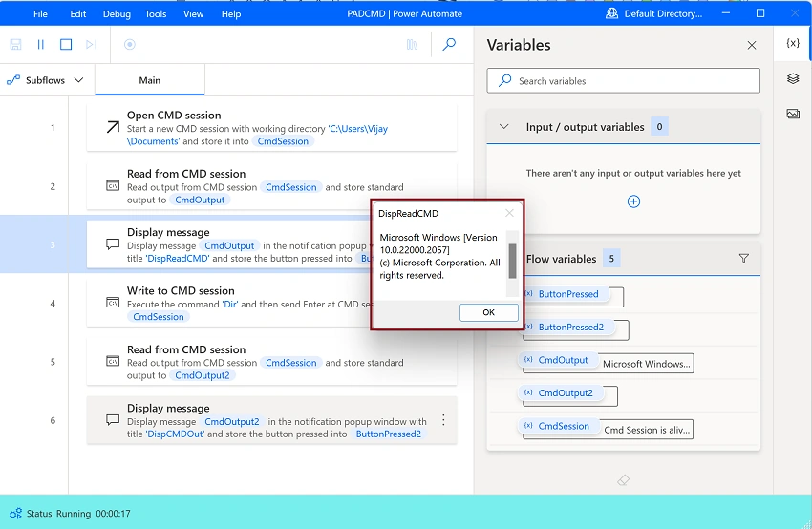Screen dimensions: 812x529
Task: Open the Images sidebar icon
Action: click(x=793, y=114)
